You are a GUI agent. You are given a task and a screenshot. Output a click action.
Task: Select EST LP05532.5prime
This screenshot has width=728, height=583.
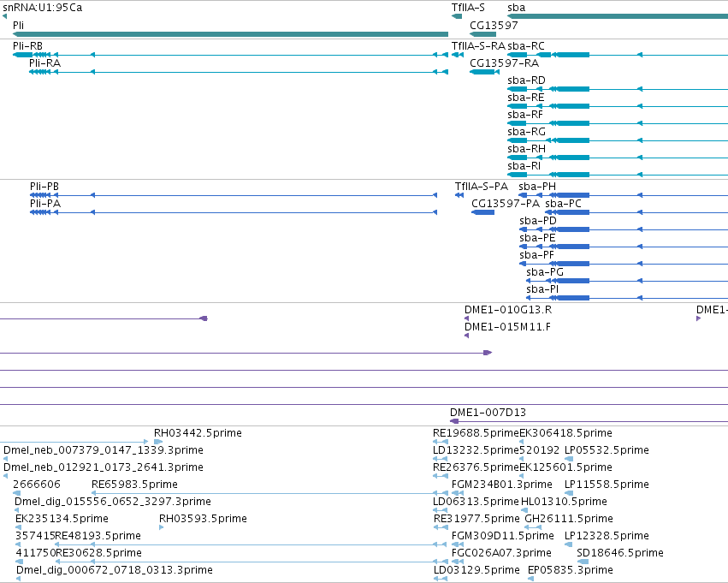[569, 459]
